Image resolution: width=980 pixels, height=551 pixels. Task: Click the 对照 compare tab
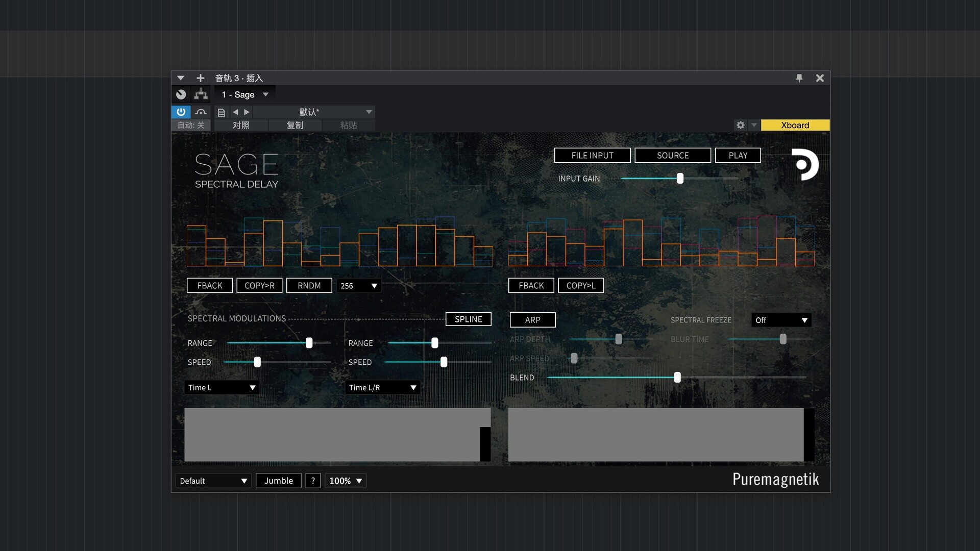tap(241, 125)
